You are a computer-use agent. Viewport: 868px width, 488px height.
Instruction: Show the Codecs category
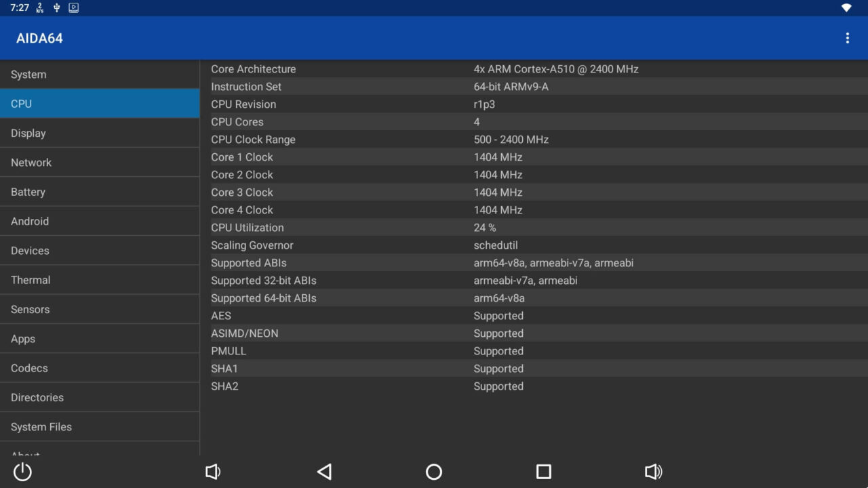coord(100,368)
